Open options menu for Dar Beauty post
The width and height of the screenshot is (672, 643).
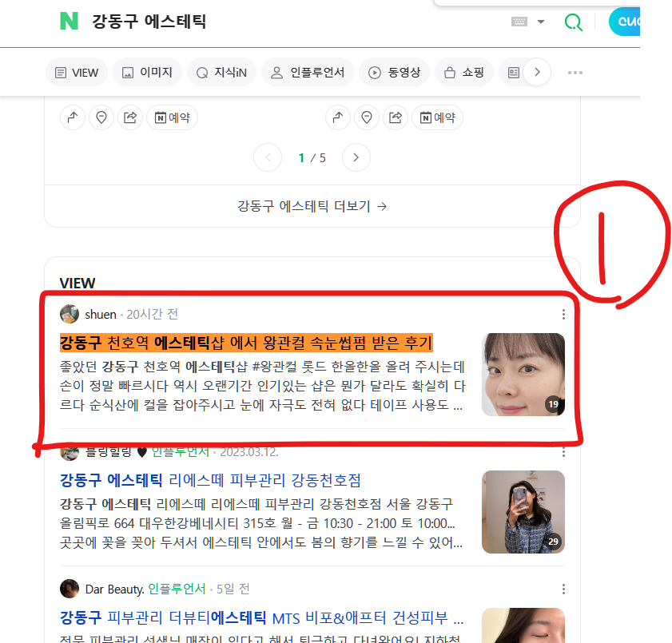click(x=563, y=589)
